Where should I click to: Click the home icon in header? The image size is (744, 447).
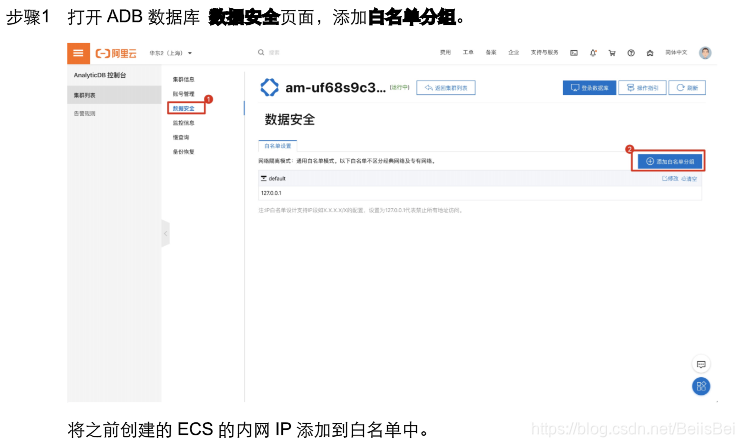point(650,53)
